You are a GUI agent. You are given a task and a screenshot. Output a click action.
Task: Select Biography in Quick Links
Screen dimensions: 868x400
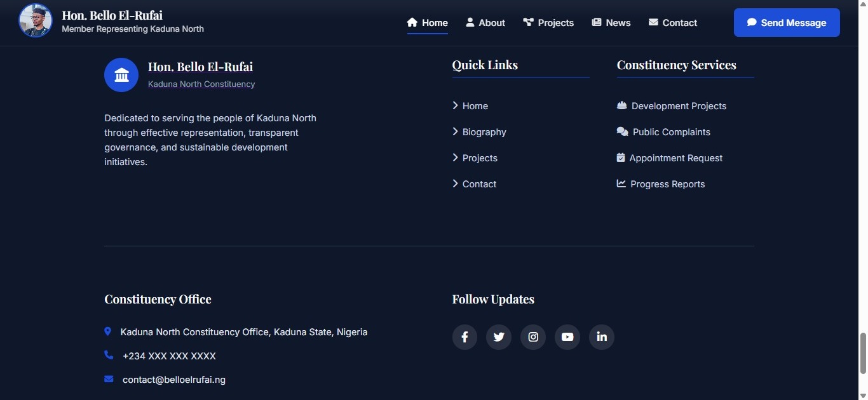484,132
